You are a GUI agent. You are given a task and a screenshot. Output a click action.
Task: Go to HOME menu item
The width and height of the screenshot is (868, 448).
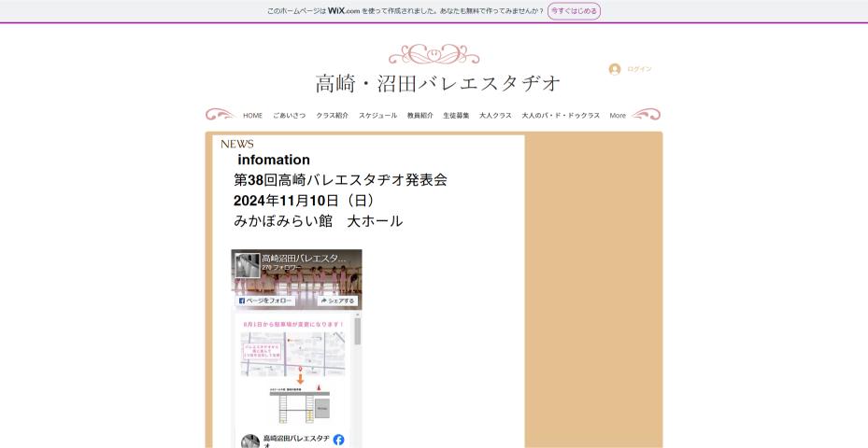pyautogui.click(x=252, y=116)
